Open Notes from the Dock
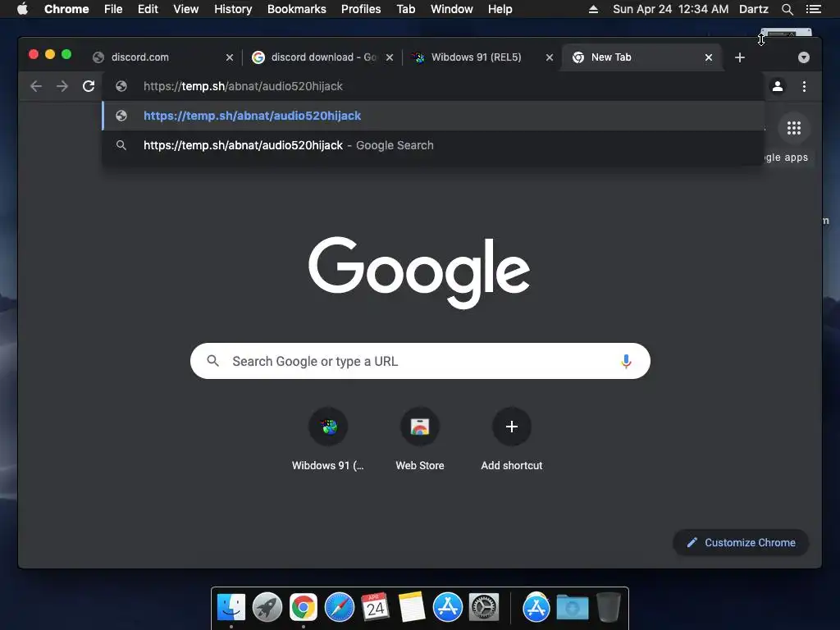 tap(412, 608)
